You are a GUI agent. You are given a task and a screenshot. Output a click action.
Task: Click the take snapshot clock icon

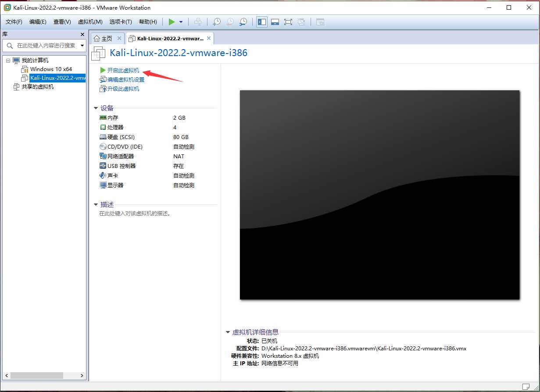(217, 22)
